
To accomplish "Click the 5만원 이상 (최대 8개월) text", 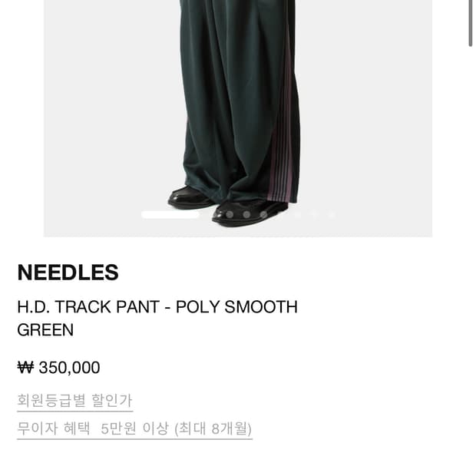I will (176, 428).
